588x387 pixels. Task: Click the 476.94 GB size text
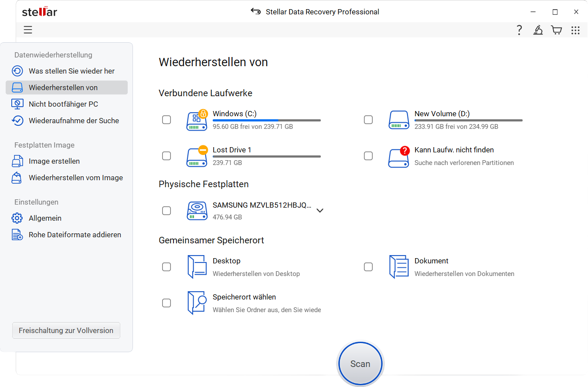(227, 217)
